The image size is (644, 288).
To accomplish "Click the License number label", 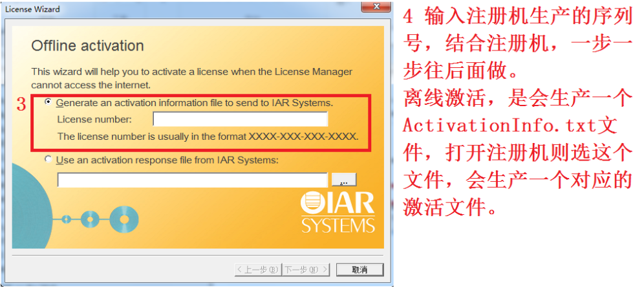I will pos(95,120).
